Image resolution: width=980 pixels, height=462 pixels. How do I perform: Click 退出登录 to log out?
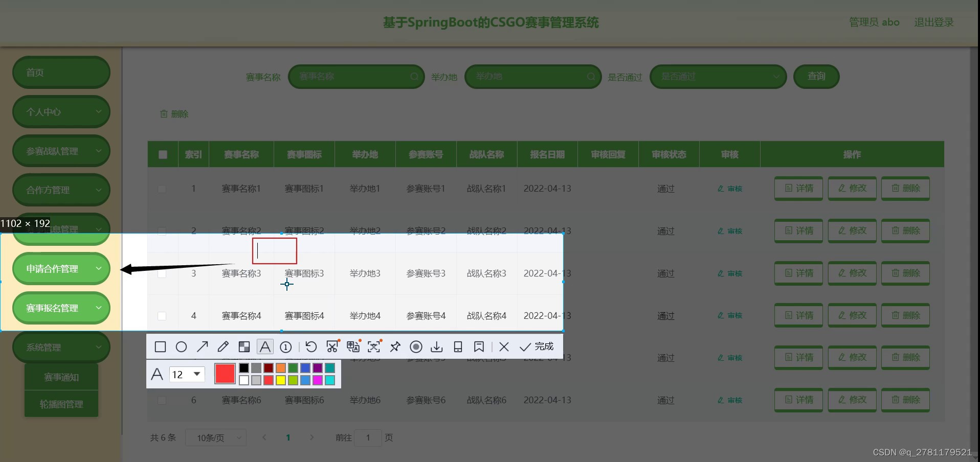tap(934, 22)
